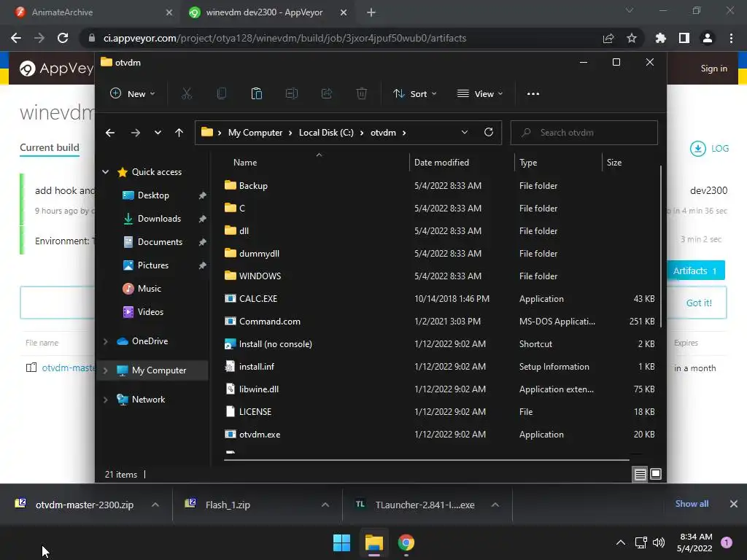Open LOG download link on AppVeyor
This screenshot has width=747, height=560.
(709, 149)
